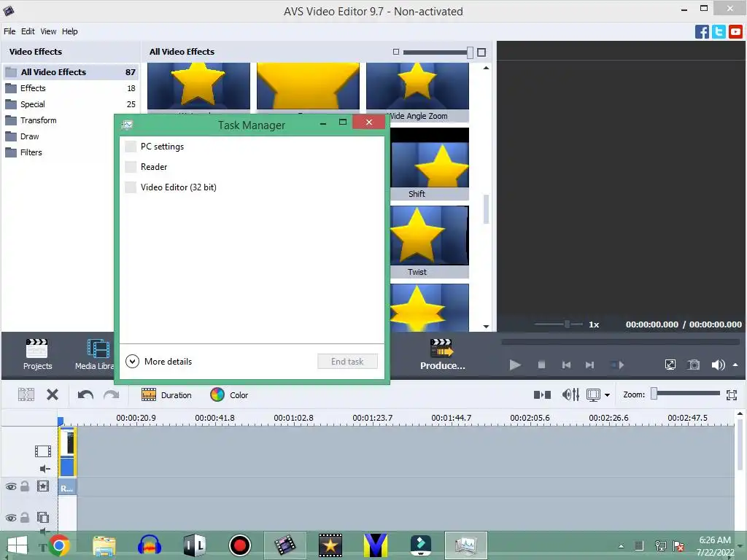Undo the last action
The width and height of the screenshot is (747, 560).
(x=85, y=394)
